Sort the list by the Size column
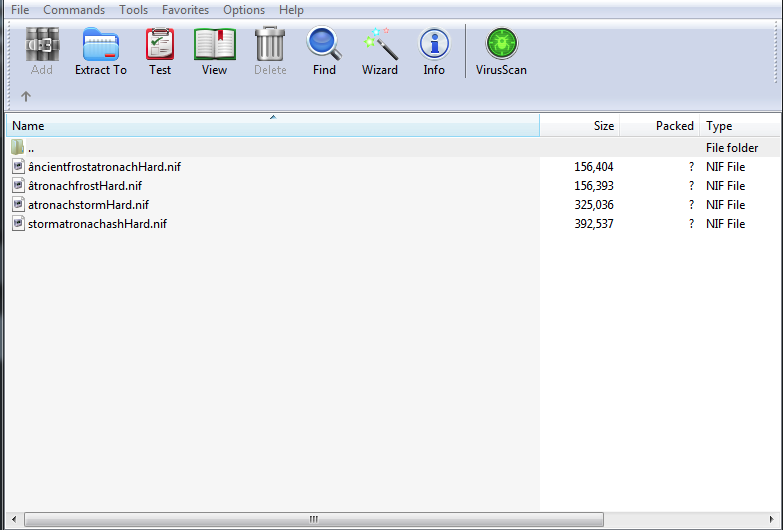Viewport: 783px width, 530px height. click(580, 125)
